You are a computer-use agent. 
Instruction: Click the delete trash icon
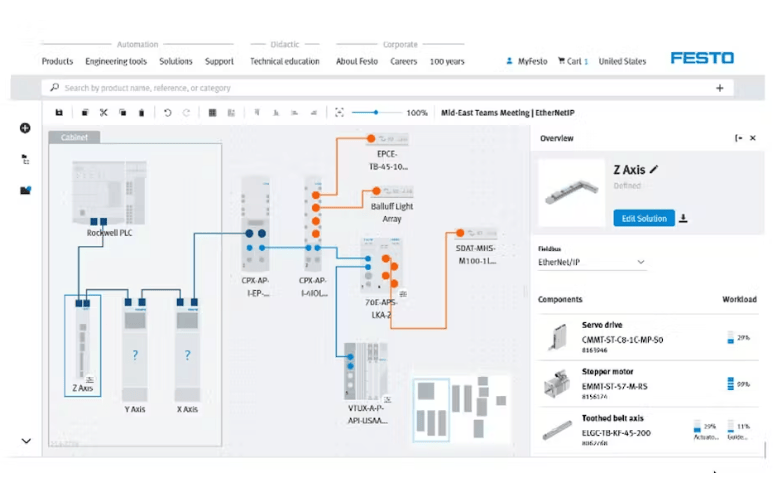[x=141, y=113]
